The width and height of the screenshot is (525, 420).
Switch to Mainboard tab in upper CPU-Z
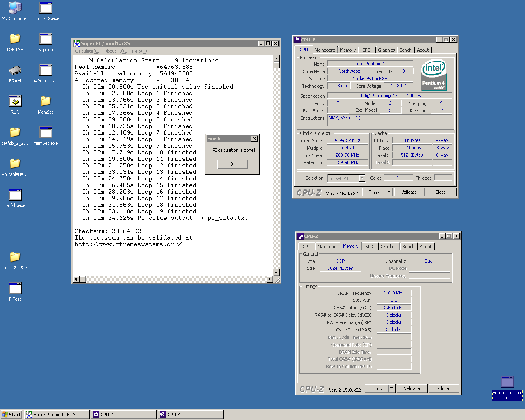click(325, 50)
